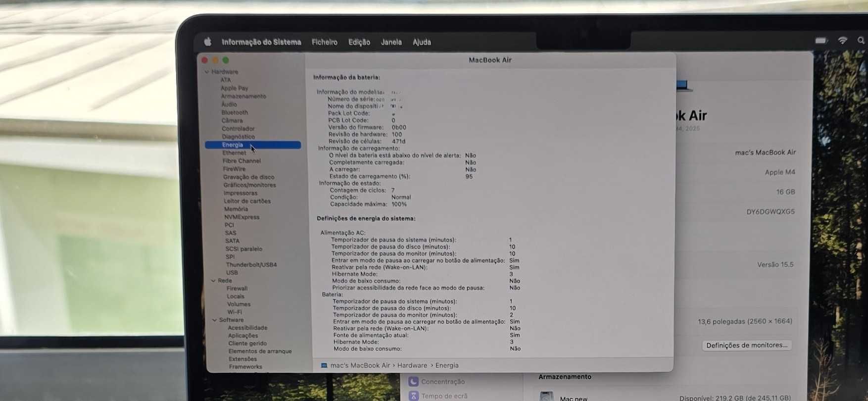Screen dimensions: 868x401
Task: Select SPI in the sidebar
Action: (x=230, y=257)
